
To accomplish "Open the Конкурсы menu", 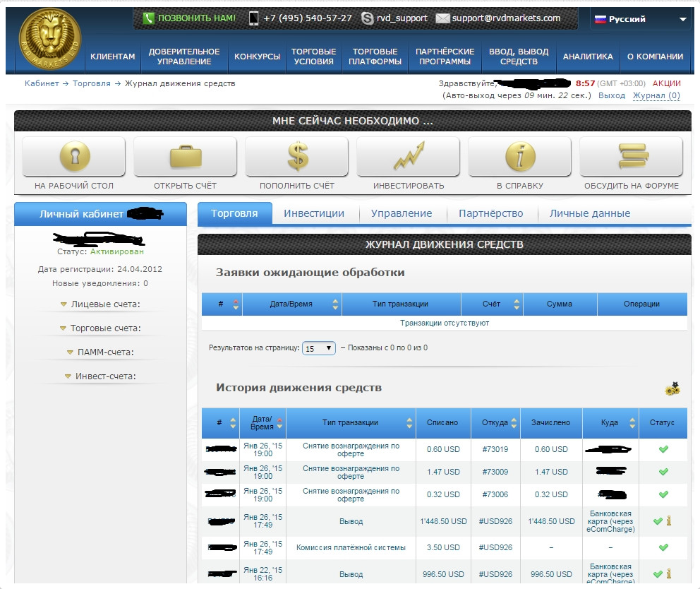I will tap(257, 56).
